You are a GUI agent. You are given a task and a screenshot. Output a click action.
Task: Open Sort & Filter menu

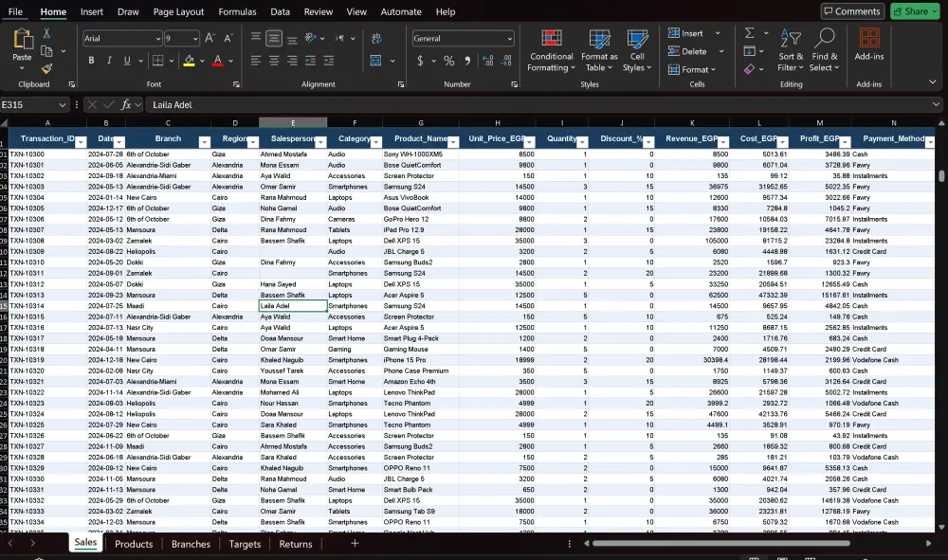click(791, 51)
